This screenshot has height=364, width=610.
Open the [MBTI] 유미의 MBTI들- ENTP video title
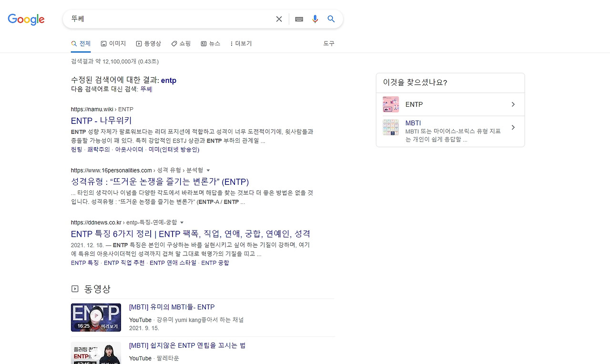pos(172,307)
